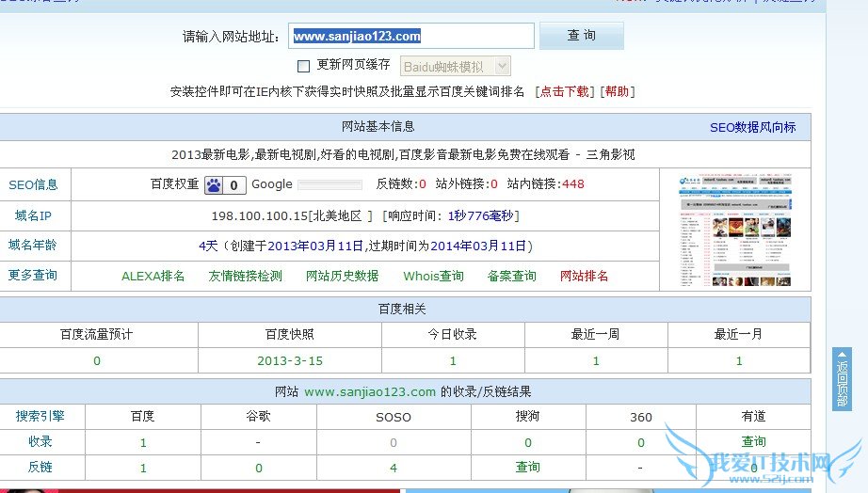Click the SEO信息 row label
The width and height of the screenshot is (868, 493).
click(x=33, y=184)
